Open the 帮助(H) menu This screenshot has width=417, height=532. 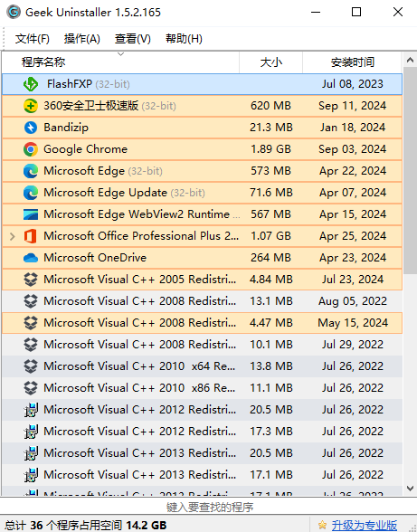184,39
